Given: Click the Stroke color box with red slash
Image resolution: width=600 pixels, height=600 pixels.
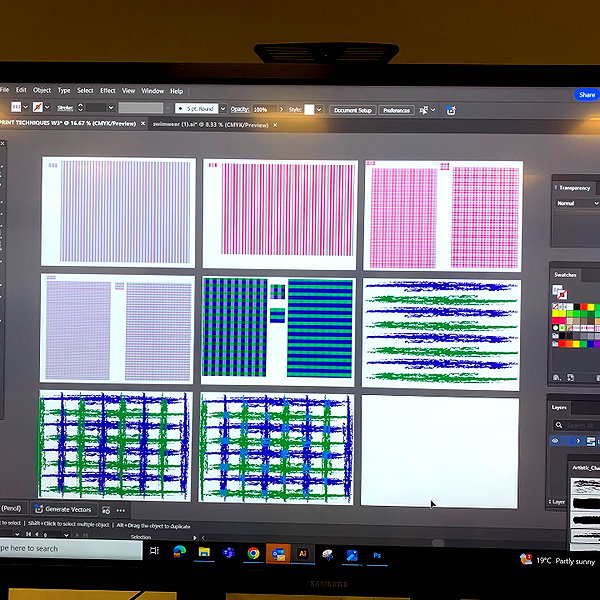Looking at the screenshot, I should [x=38, y=107].
